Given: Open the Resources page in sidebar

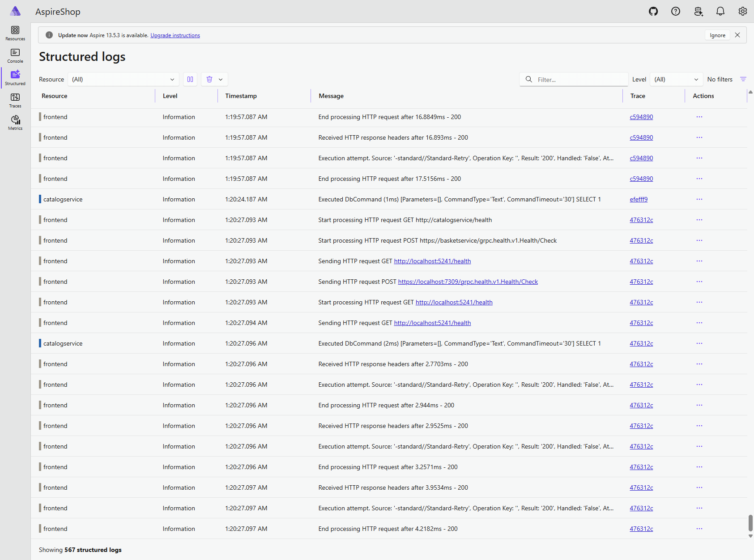Looking at the screenshot, I should coord(15,33).
